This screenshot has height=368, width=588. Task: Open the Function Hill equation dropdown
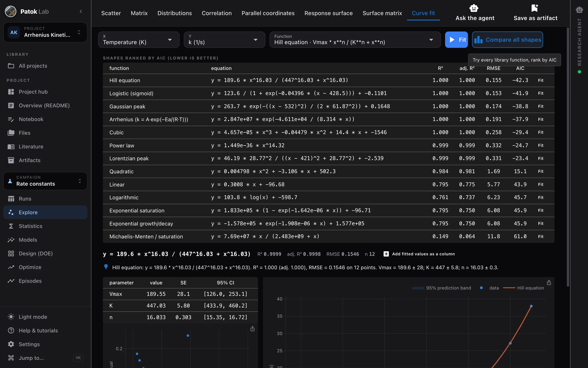(x=355, y=40)
